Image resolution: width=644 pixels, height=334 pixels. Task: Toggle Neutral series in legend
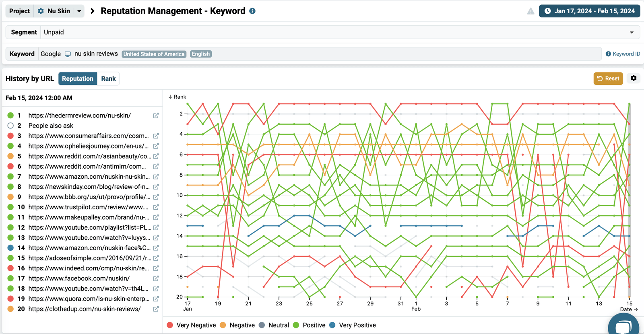(x=274, y=325)
